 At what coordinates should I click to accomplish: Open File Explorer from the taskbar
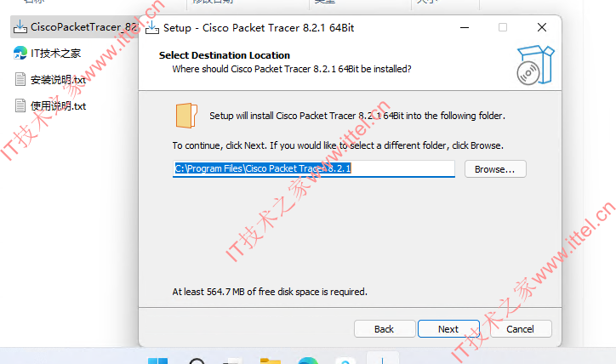(x=271, y=361)
